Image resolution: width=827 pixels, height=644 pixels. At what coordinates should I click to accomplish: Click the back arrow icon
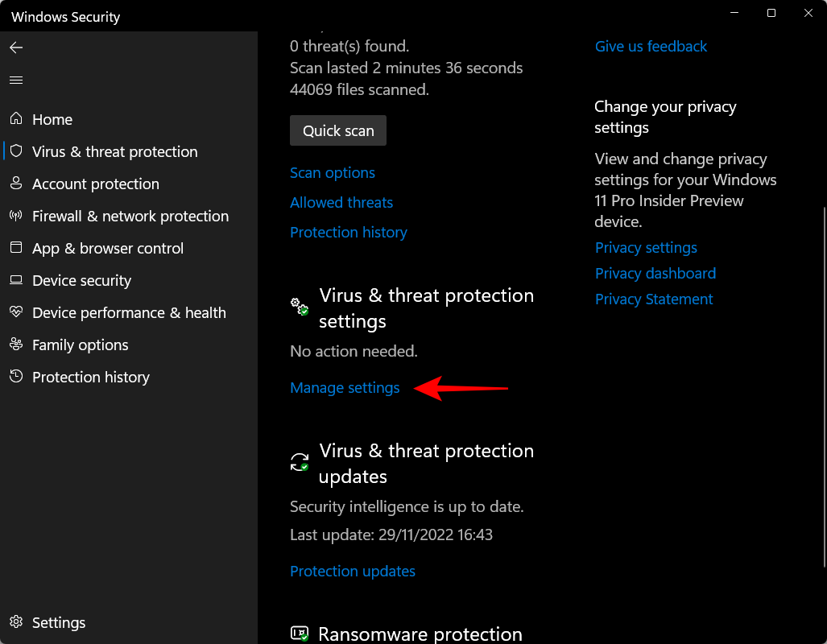pyautogui.click(x=16, y=48)
